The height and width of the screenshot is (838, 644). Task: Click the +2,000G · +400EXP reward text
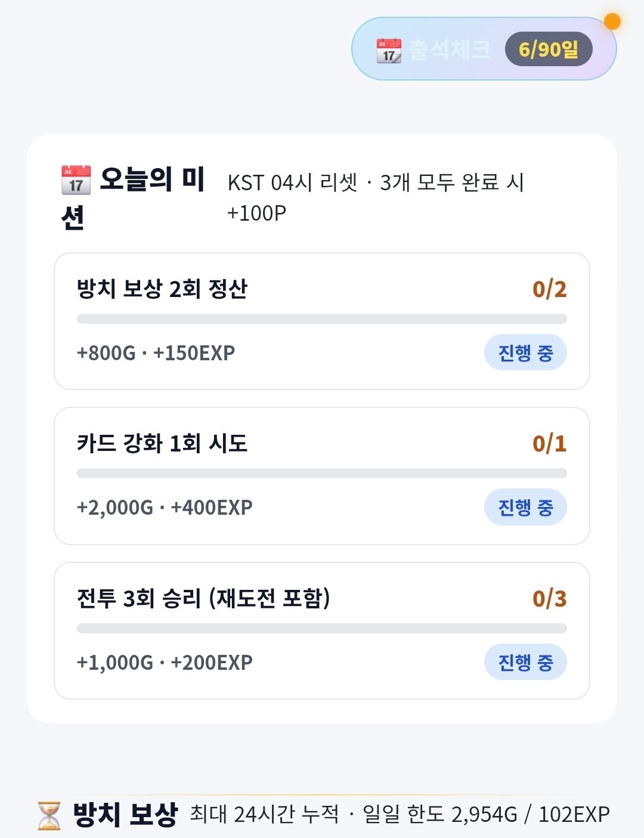tap(165, 508)
